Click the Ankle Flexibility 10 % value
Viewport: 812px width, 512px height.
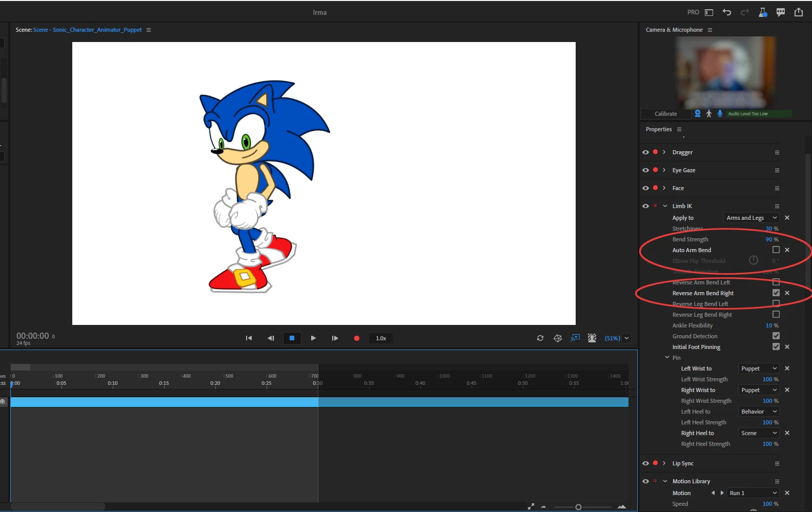point(772,325)
